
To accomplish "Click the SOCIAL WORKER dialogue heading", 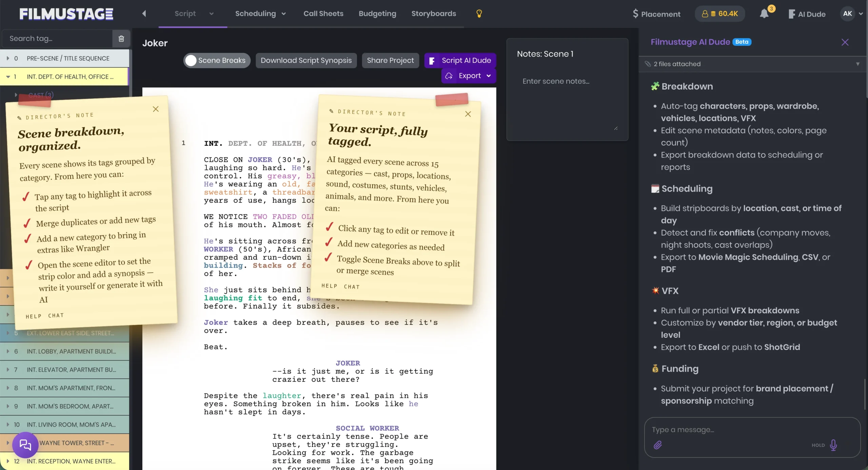I will [x=367, y=428].
